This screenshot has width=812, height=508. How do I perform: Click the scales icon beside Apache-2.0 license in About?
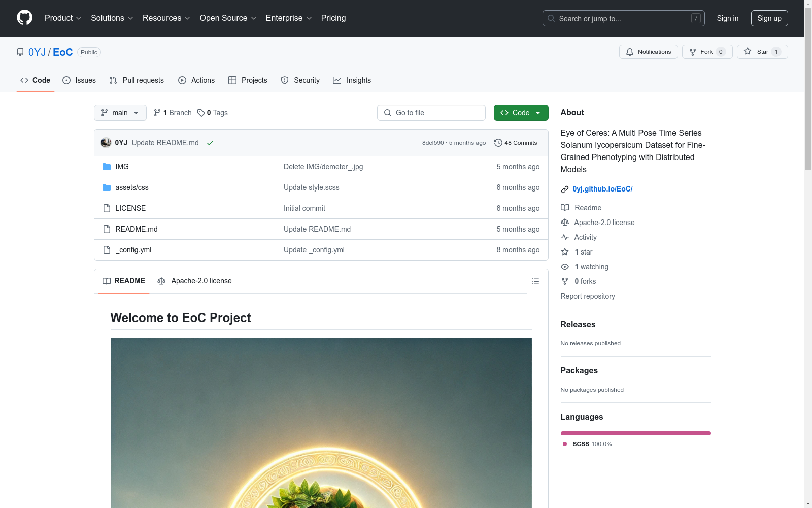(x=565, y=223)
